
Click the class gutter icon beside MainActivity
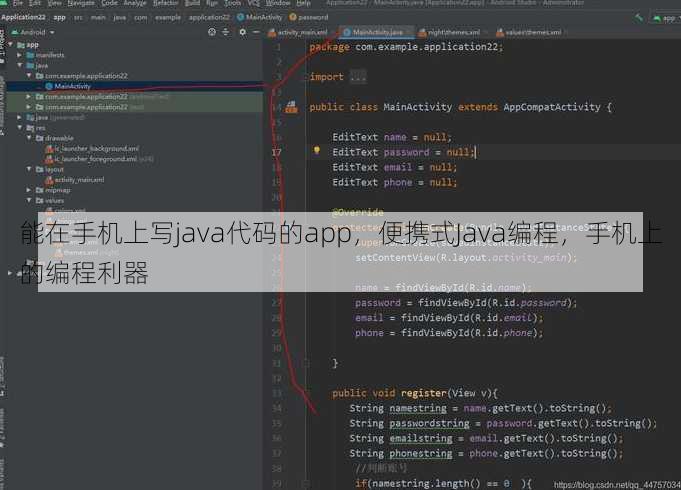[291, 107]
